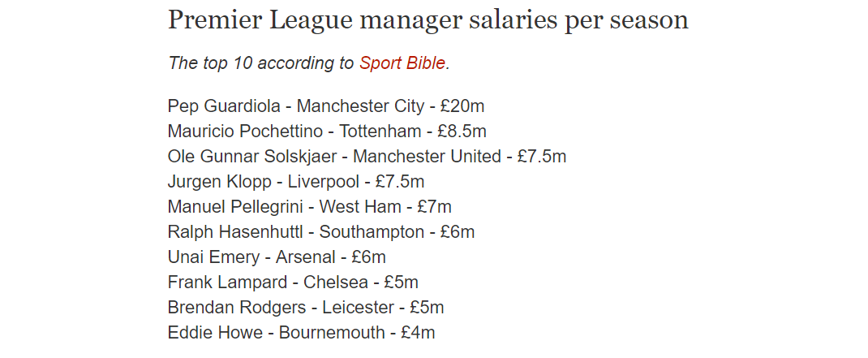Click the Unai Emery Arsenal line

pyautogui.click(x=277, y=257)
